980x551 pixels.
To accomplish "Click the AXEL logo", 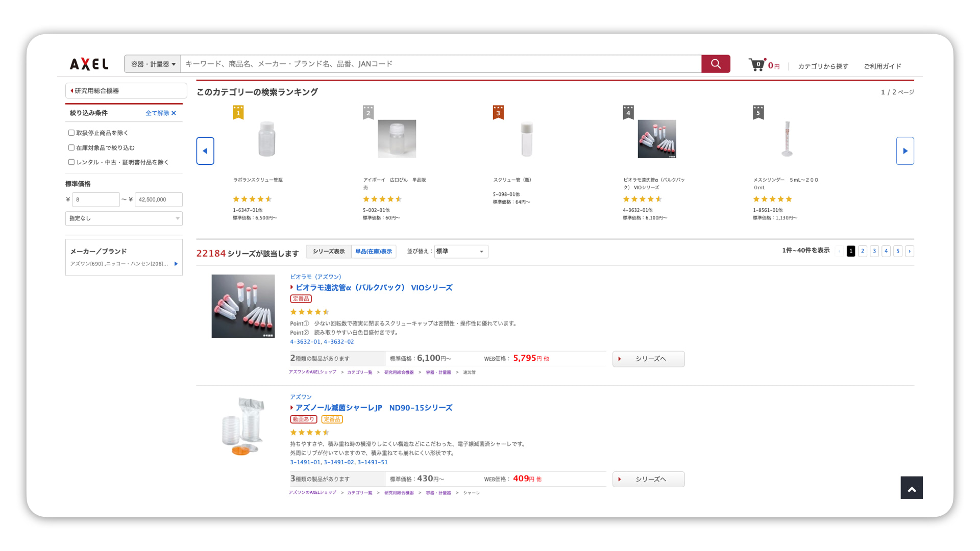I will coord(89,64).
